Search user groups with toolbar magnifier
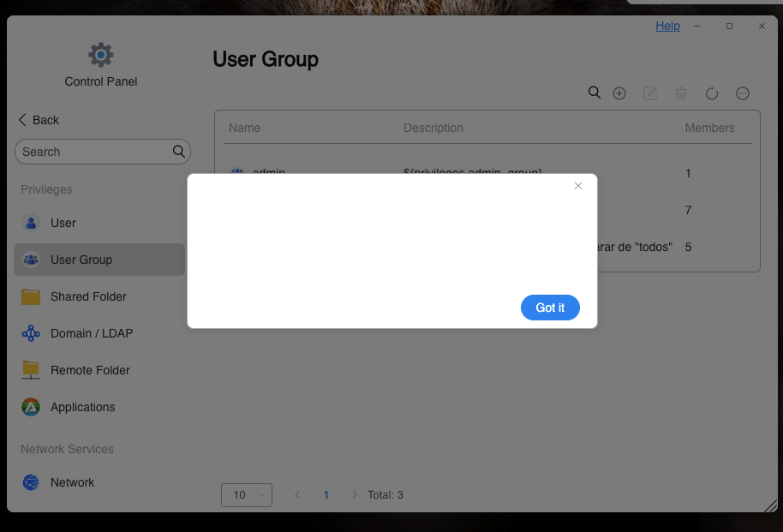 [595, 93]
